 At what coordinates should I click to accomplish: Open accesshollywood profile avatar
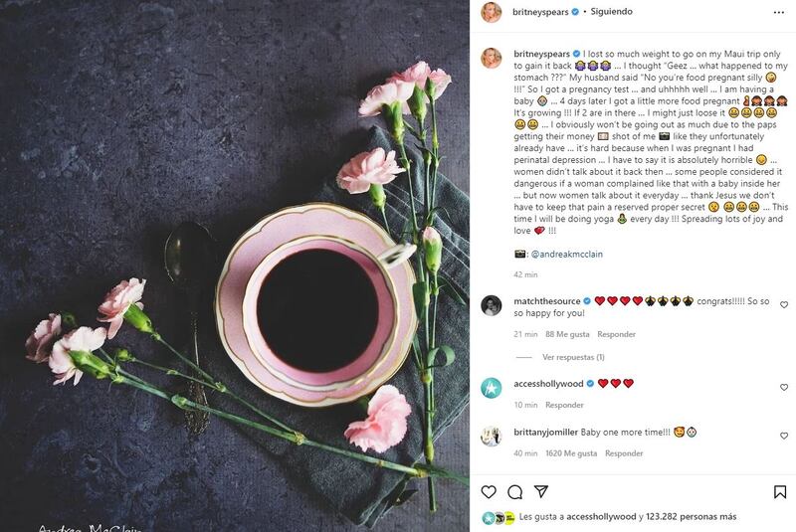[491, 388]
